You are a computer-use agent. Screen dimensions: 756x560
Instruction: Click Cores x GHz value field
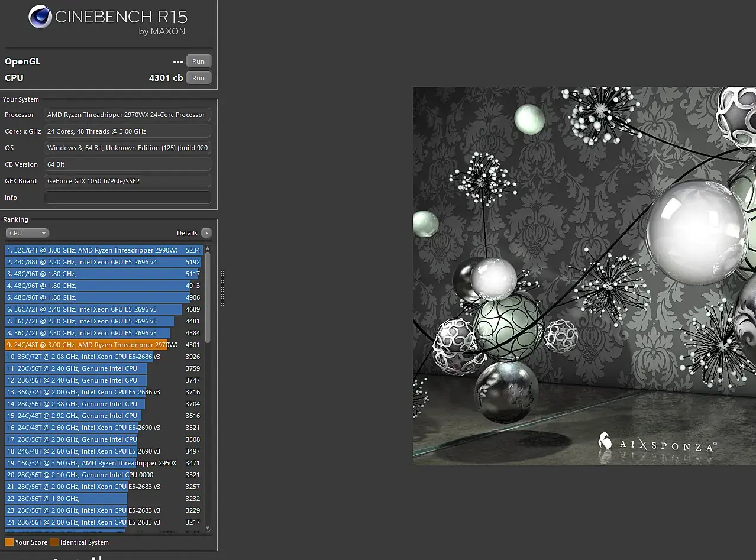128,131
